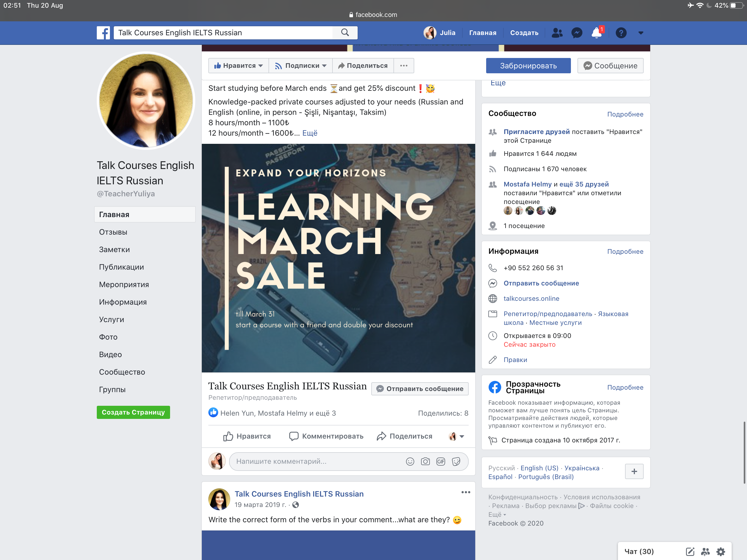Screen dimensions: 747x560
Task: Open the Learning March Sale image
Action: click(x=339, y=258)
